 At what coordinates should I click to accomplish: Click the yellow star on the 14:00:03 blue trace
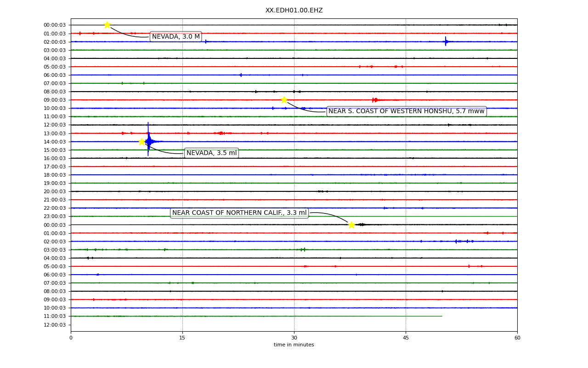coord(141,142)
